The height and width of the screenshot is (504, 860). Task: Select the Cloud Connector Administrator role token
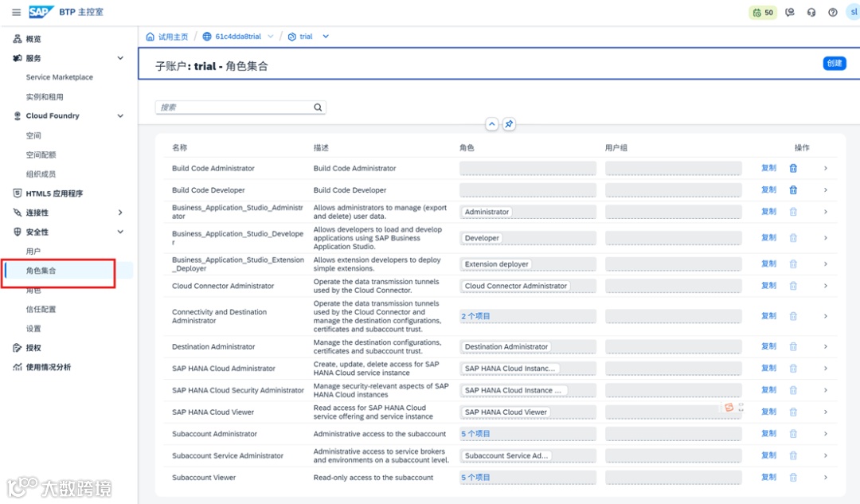pos(515,286)
